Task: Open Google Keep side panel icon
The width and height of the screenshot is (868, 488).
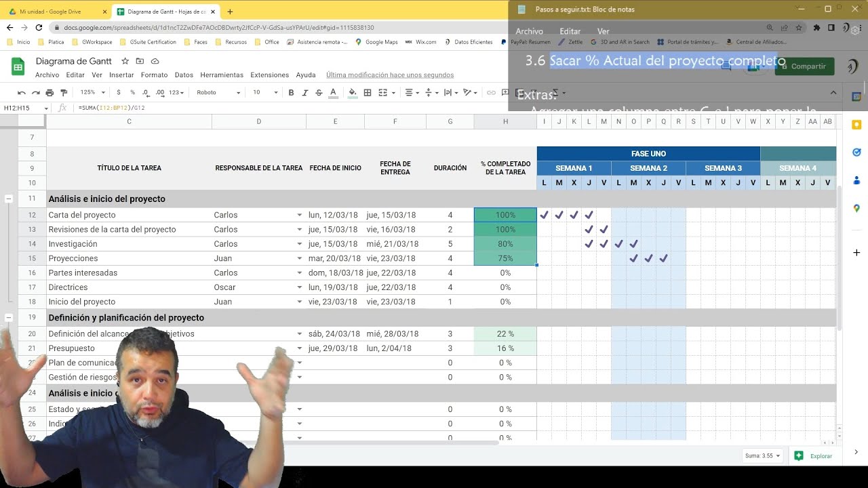Action: (856, 125)
